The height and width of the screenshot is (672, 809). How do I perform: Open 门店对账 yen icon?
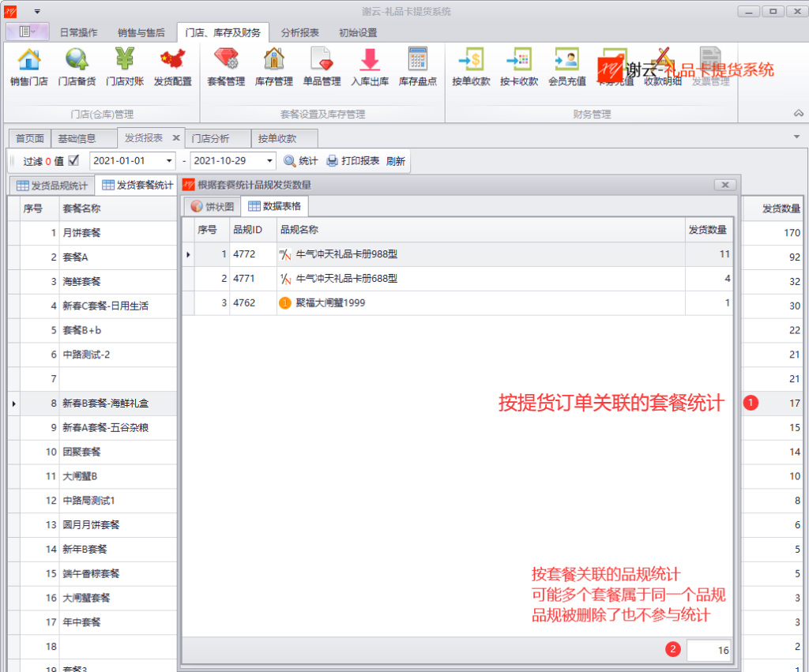pos(125,59)
